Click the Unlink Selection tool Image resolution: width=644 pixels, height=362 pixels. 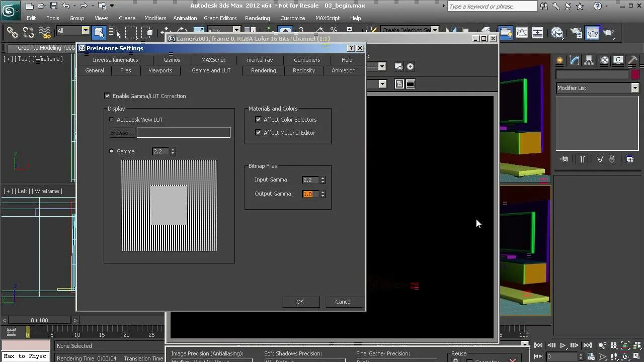pos(28,33)
